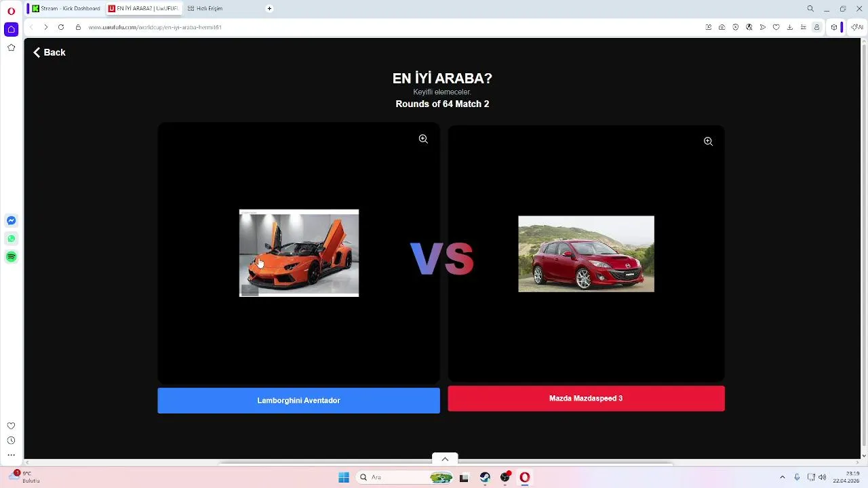Open Easy Setup sliders icon
This screenshot has width=868, height=488.
tap(803, 27)
